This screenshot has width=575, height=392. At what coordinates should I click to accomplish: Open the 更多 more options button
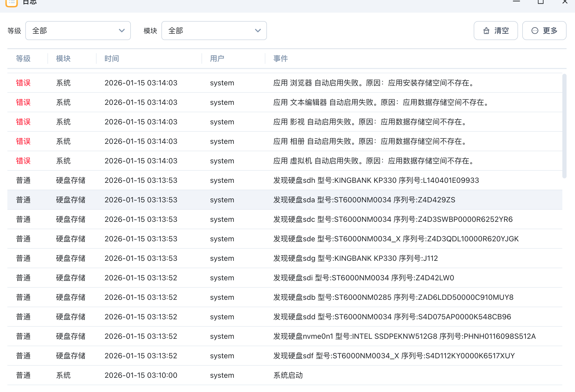544,31
